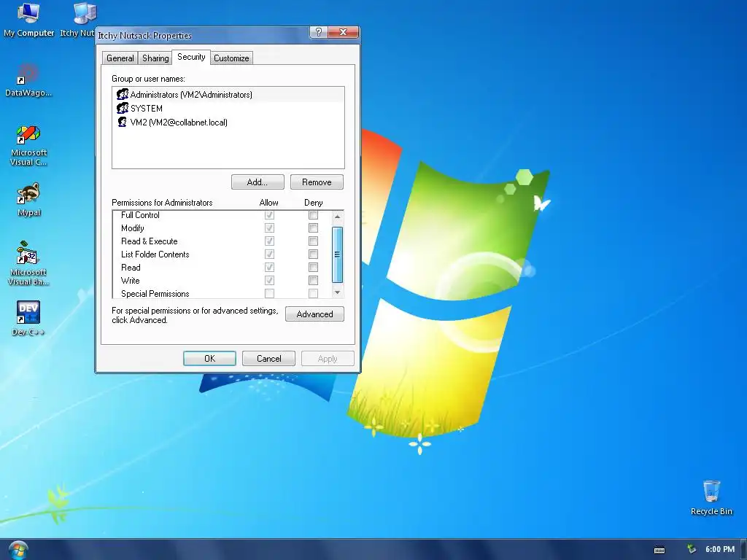
Task: Click permissions list scroll up arrow
Action: coord(337,216)
